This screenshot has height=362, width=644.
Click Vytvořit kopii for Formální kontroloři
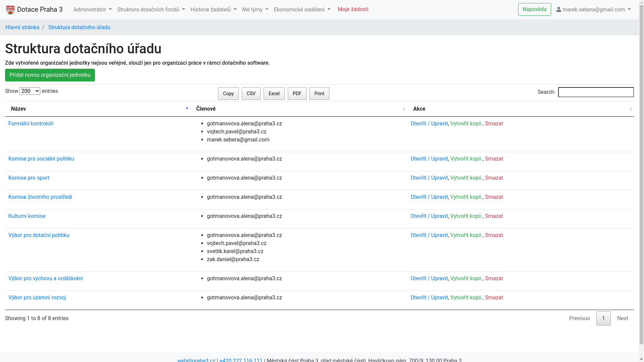click(x=466, y=124)
